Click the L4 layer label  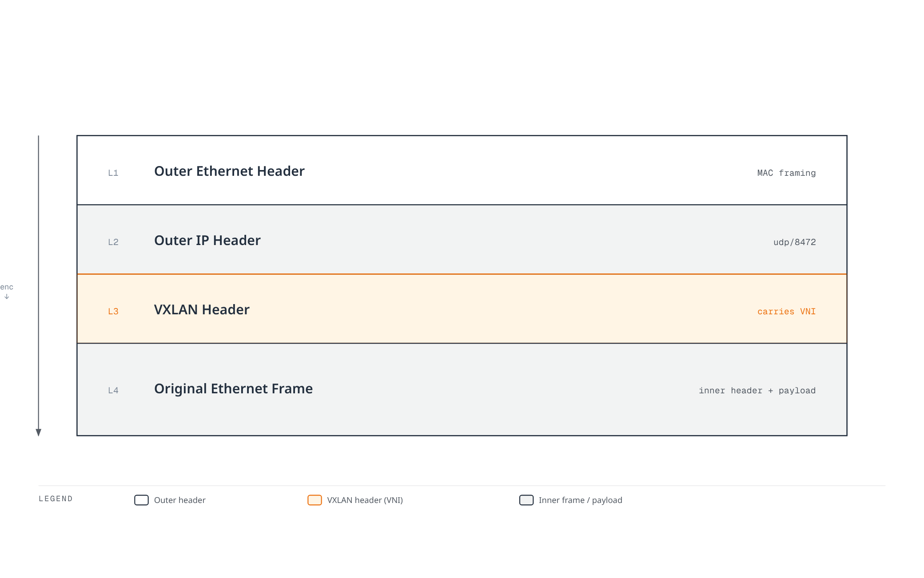113,390
